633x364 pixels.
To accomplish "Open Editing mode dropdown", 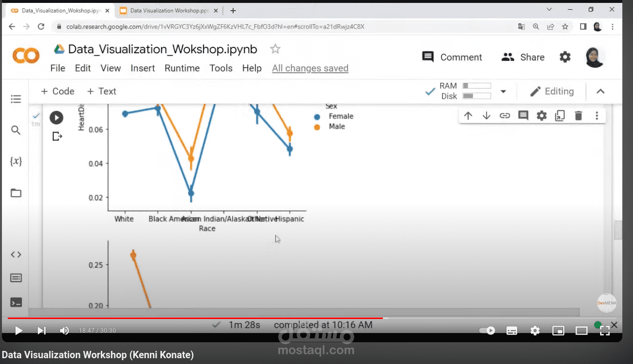I will (x=552, y=91).
